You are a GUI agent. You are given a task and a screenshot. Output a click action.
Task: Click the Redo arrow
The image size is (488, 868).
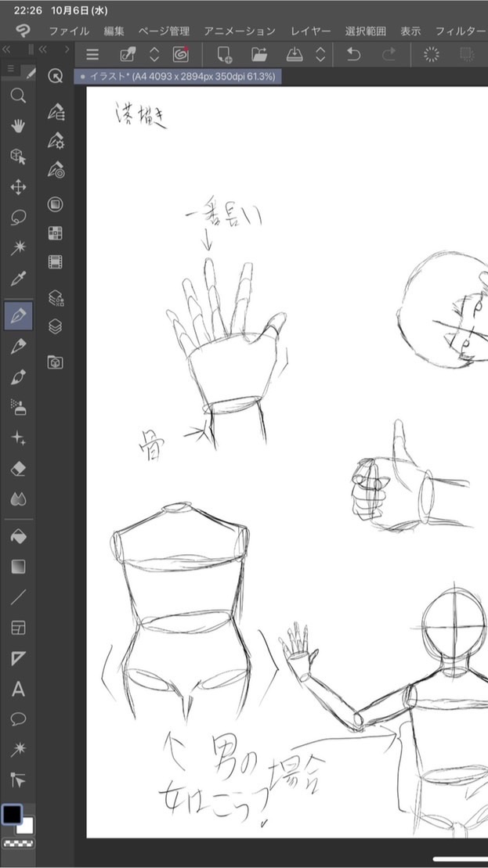click(x=389, y=54)
